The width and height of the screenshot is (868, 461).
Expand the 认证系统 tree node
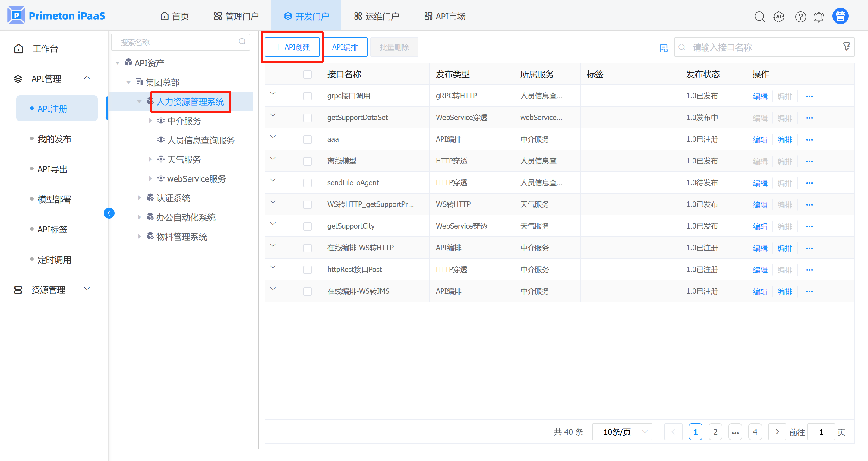click(140, 198)
